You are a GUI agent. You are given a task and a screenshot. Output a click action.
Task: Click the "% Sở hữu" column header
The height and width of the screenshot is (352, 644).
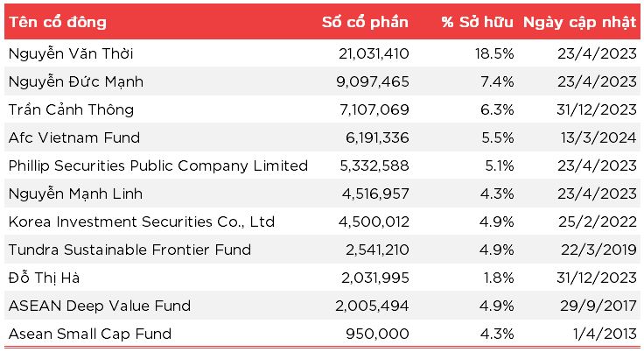[478, 23]
